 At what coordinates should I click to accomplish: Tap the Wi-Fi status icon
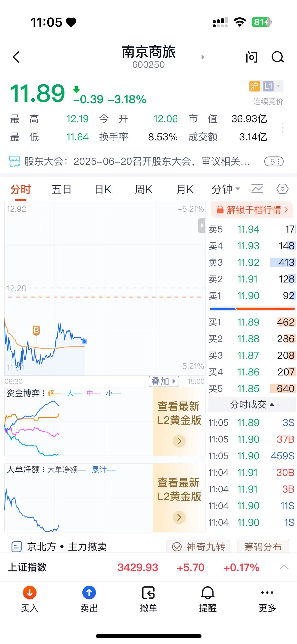click(x=240, y=22)
